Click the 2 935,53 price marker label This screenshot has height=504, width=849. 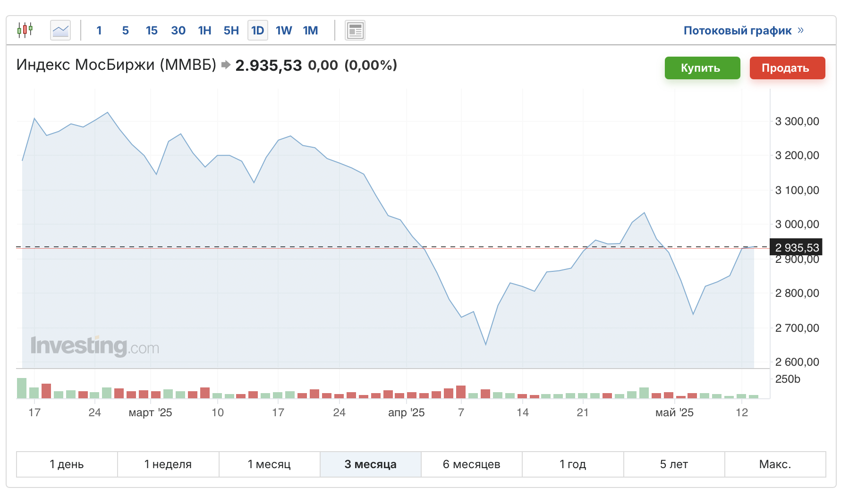(796, 247)
